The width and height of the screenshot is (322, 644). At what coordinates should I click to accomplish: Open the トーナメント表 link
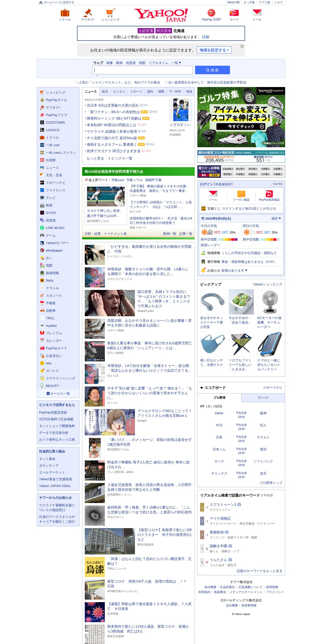[115, 233]
